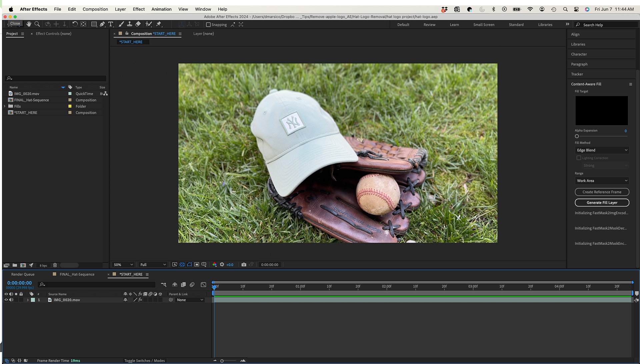Select the Hand tool
640x364 pixels.
[29, 24]
